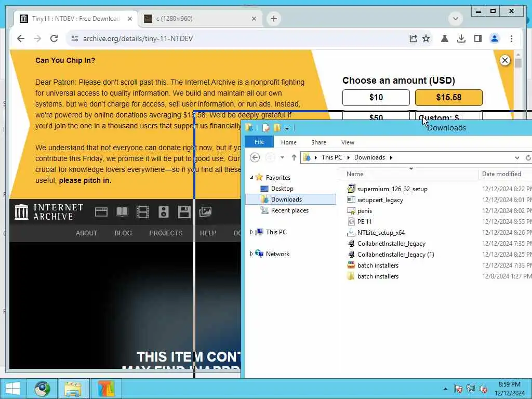
Task: Open BLOG link on Internet Archive
Action: 123,233
